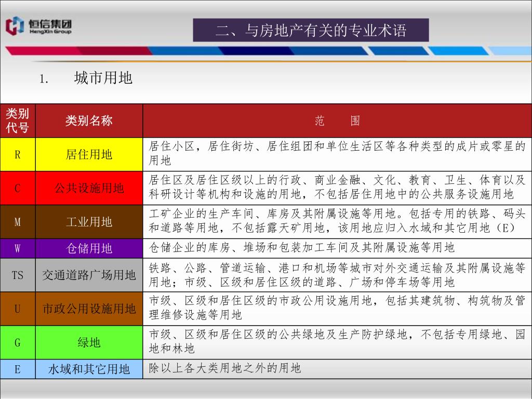Select the cell '工业用地'

[89, 222]
